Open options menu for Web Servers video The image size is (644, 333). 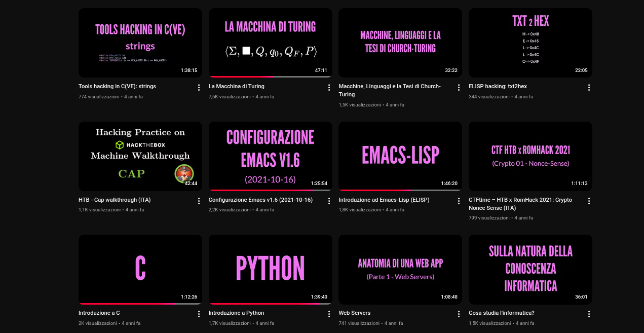coord(459,314)
